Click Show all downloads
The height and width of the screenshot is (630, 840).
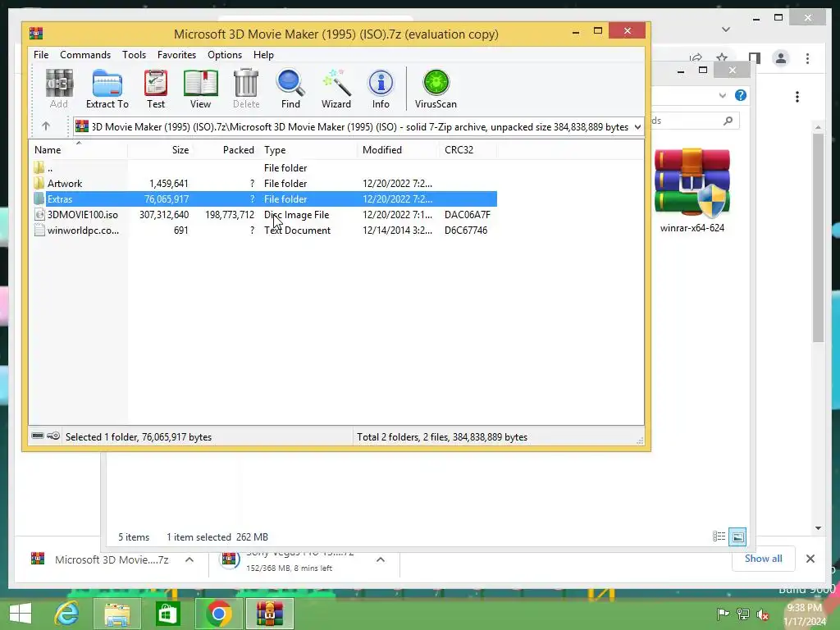coord(763,559)
